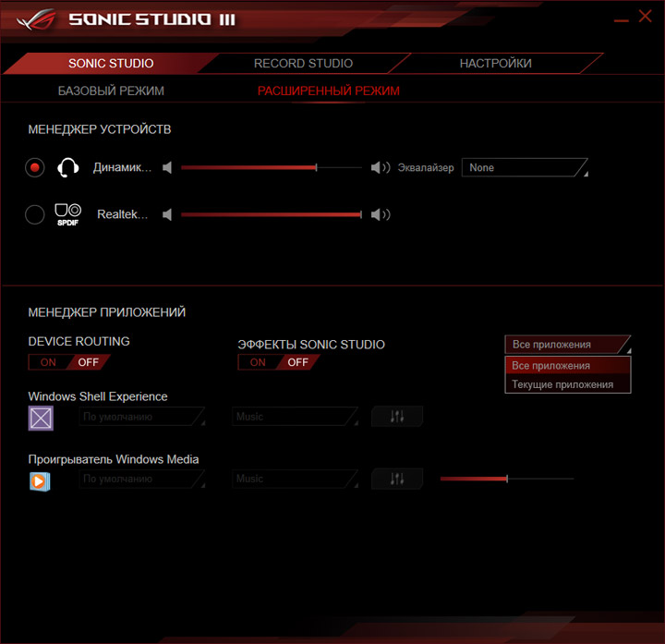Click loud speaker icon of Realtek row
The width and height of the screenshot is (665, 644).
(x=381, y=214)
